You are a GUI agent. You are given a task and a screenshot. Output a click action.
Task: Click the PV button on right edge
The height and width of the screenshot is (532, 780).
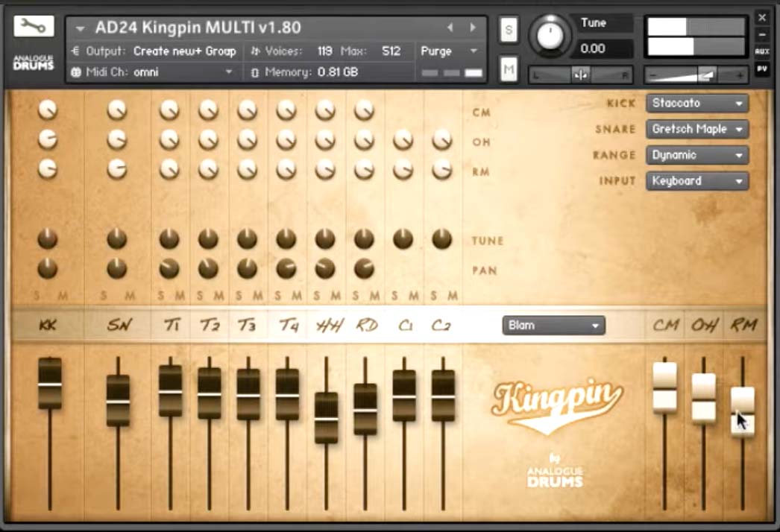click(762, 69)
